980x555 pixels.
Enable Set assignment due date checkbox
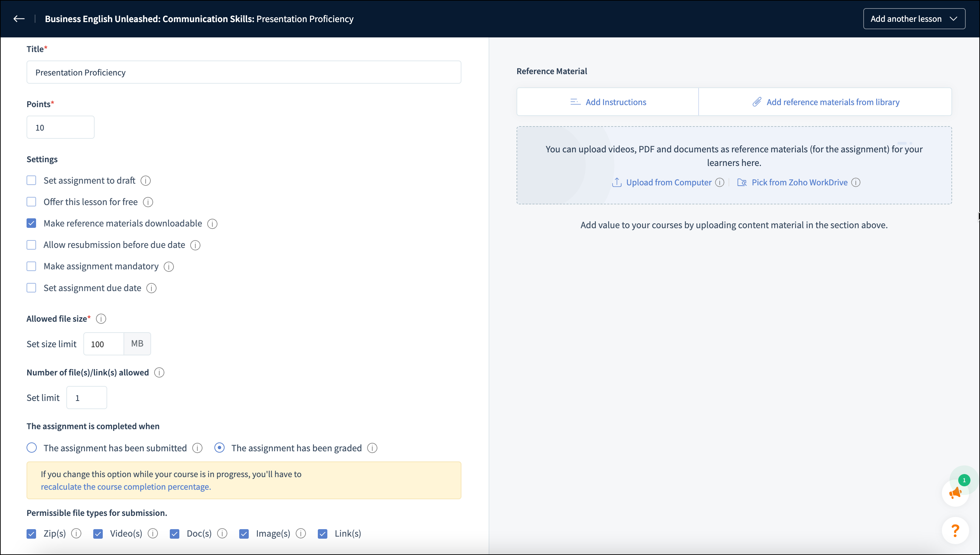tap(31, 288)
